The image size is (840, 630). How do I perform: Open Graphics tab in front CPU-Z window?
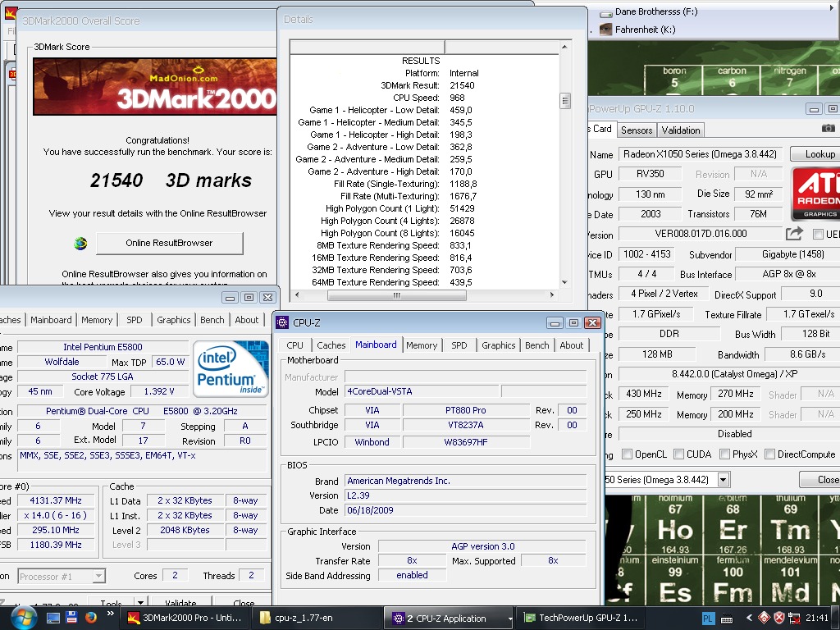(498, 345)
